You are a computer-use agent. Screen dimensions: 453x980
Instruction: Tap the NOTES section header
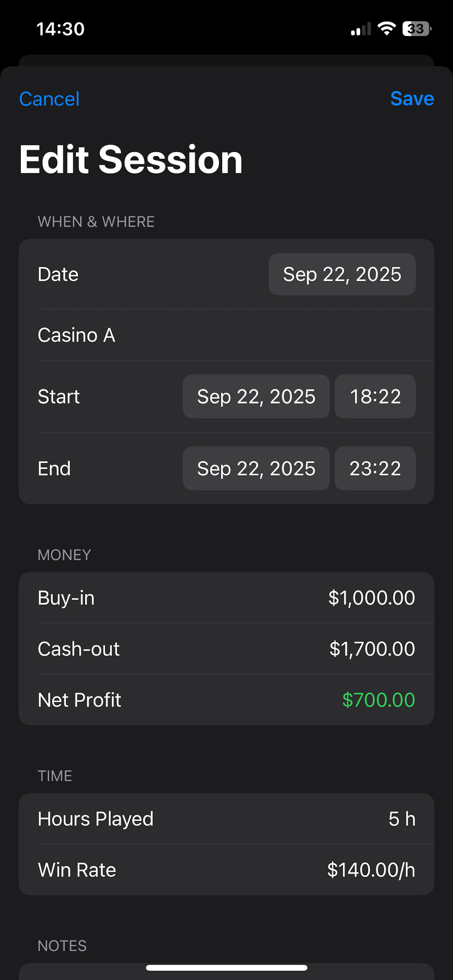(62, 946)
